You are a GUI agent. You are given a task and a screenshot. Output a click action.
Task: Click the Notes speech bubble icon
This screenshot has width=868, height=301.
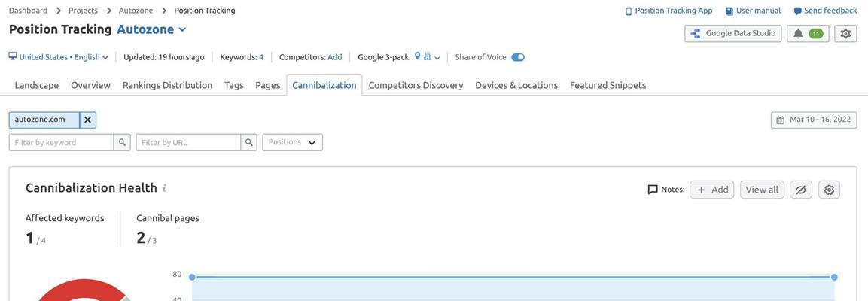653,190
